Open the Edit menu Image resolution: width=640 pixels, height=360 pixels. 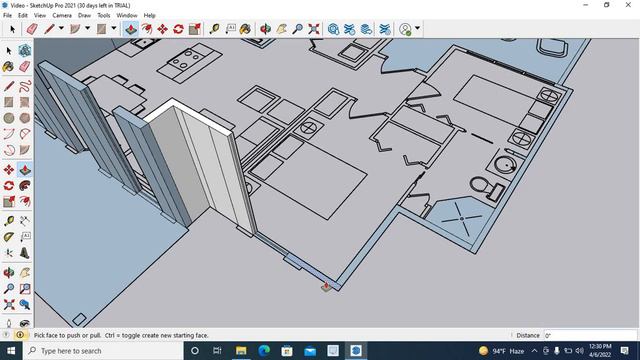pyautogui.click(x=23, y=16)
